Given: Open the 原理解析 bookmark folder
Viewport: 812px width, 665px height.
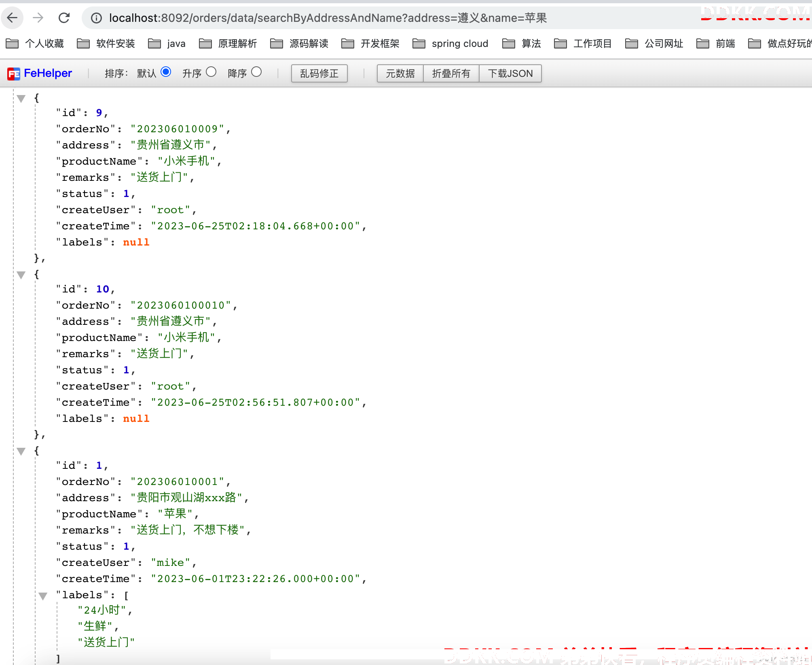Looking at the screenshot, I should click(x=228, y=43).
